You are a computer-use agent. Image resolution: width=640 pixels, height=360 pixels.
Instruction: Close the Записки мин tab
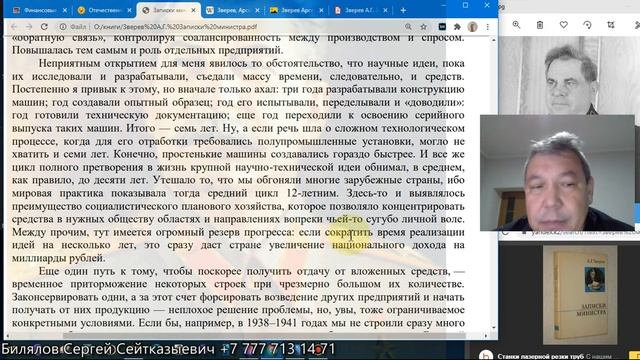point(193,11)
